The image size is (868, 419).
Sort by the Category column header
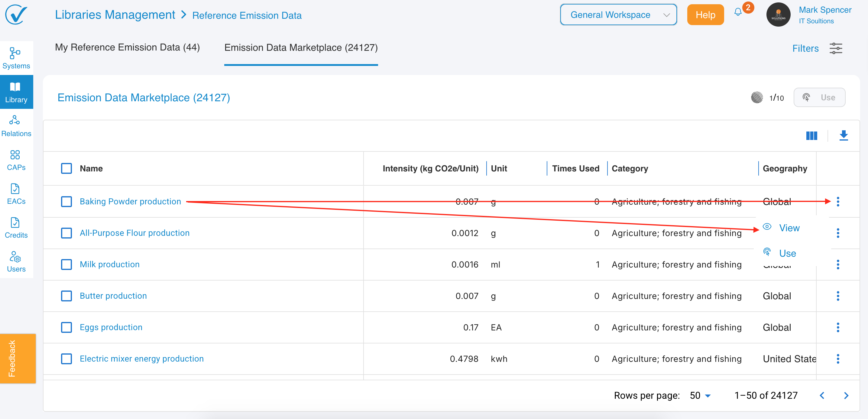point(630,169)
